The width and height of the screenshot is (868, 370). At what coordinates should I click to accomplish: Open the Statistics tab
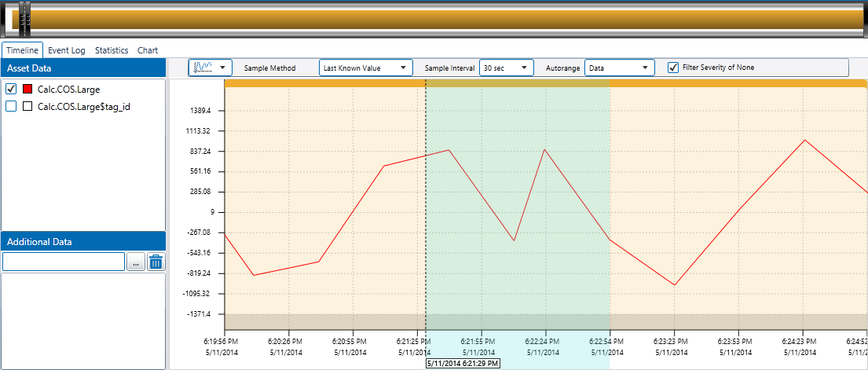(x=112, y=50)
